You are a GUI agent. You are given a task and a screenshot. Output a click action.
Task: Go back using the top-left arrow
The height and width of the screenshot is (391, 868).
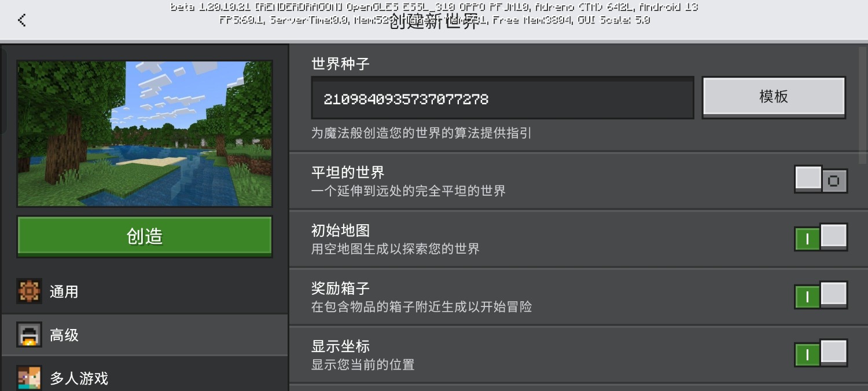22,20
